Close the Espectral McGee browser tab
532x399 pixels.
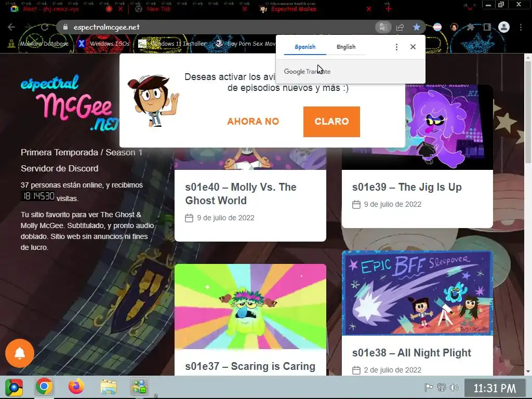369,9
